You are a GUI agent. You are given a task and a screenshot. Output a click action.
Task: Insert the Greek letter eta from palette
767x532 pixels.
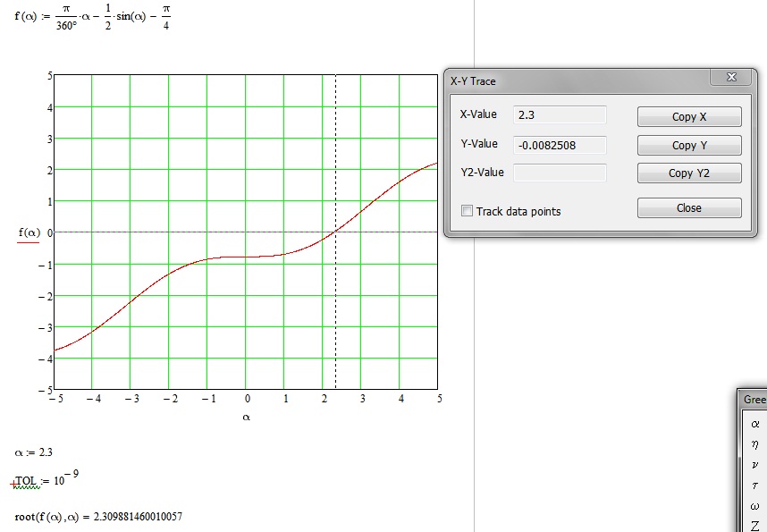point(755,444)
